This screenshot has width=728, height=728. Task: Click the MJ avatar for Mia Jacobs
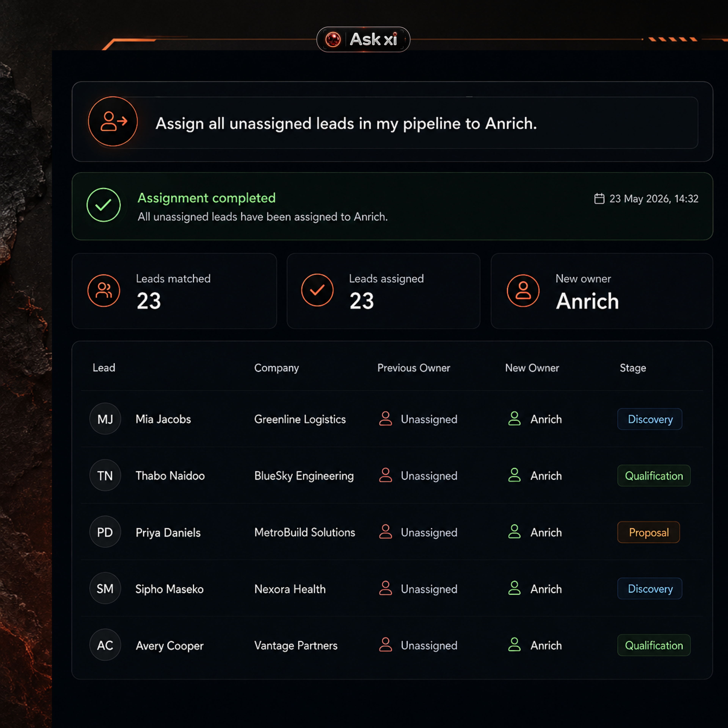pos(105,419)
